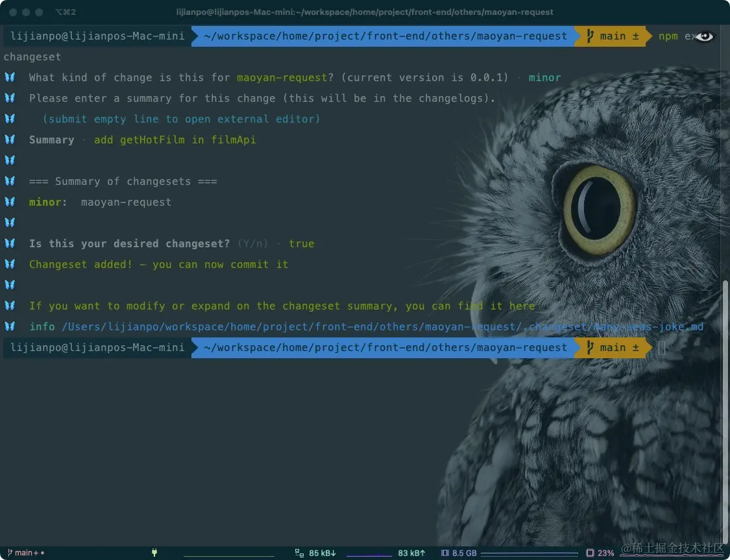Click the 'main+' branch status in the status bar
Viewport: 730px width, 560px height.
27,553
